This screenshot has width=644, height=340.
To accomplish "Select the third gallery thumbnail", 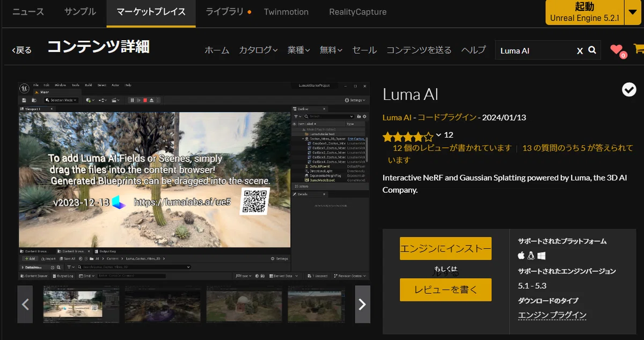I will coord(244,304).
